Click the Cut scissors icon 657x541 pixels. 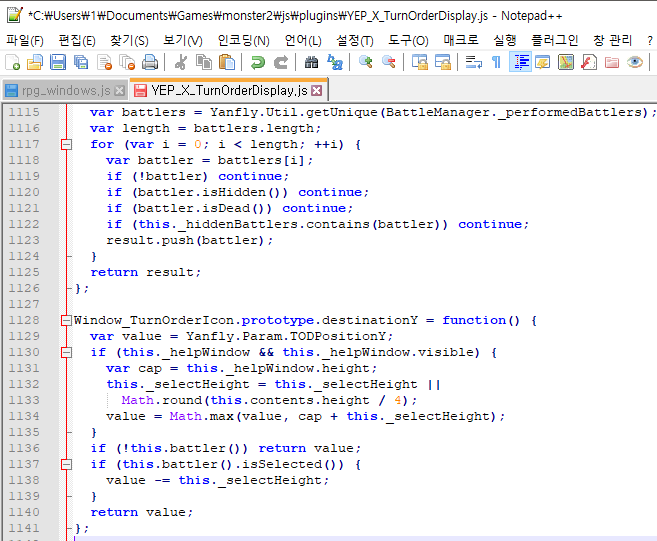[181, 62]
